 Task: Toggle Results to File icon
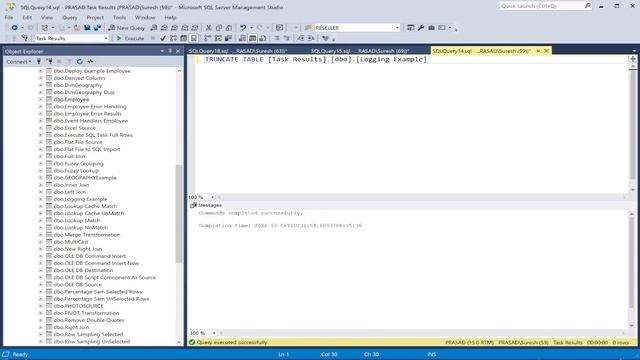coord(263,38)
